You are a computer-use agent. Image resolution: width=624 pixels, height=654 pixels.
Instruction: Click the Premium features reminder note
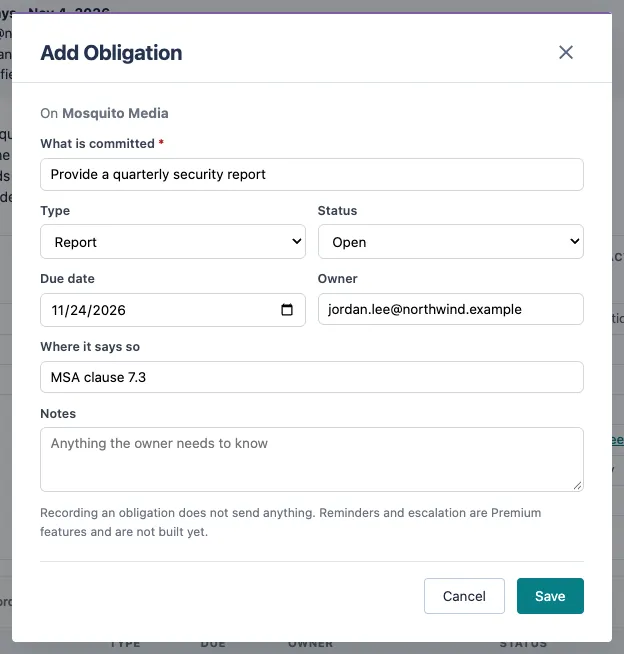pos(290,522)
